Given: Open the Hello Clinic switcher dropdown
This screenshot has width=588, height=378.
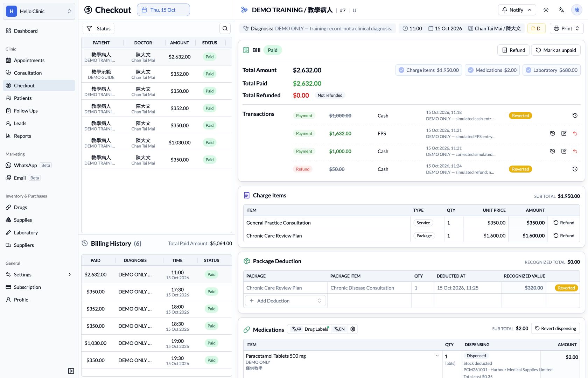Looking at the screenshot, I should coord(39,11).
